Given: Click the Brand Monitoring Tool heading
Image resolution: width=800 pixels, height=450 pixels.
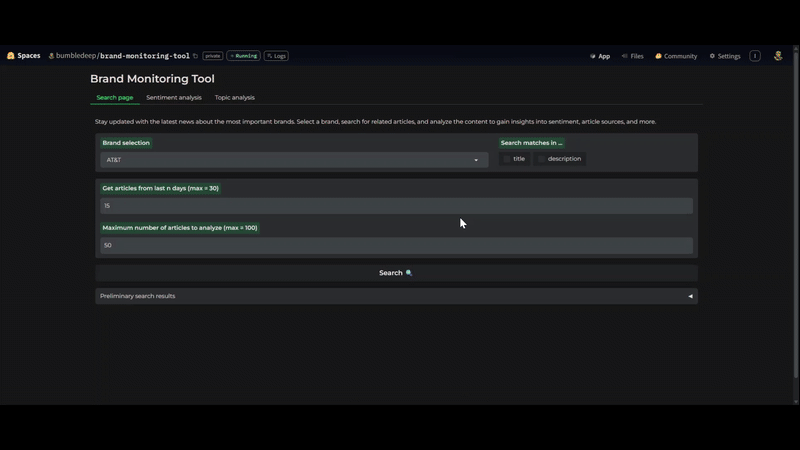Looking at the screenshot, I should [153, 79].
